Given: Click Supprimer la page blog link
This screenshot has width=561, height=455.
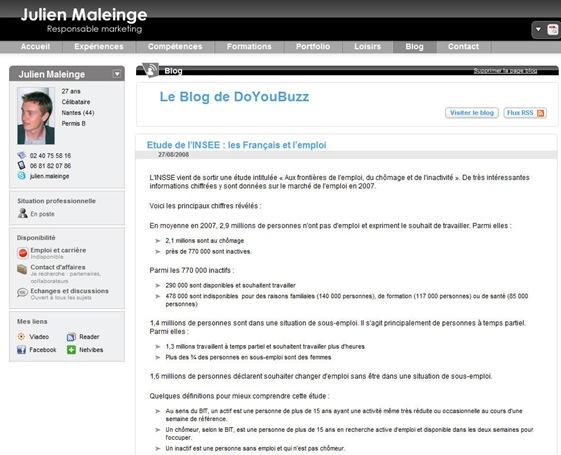Looking at the screenshot, I should tap(505, 70).
